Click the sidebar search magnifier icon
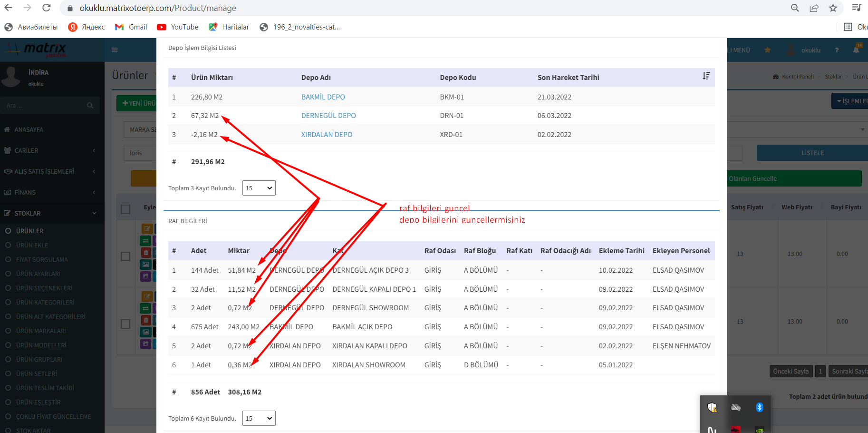The image size is (868, 433). 90,106
